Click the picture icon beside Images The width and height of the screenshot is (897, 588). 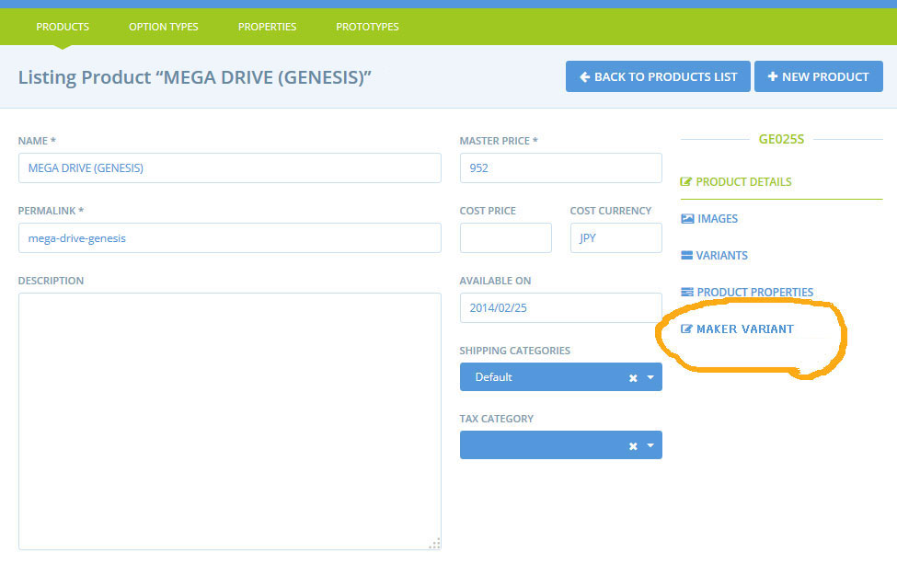coord(687,218)
